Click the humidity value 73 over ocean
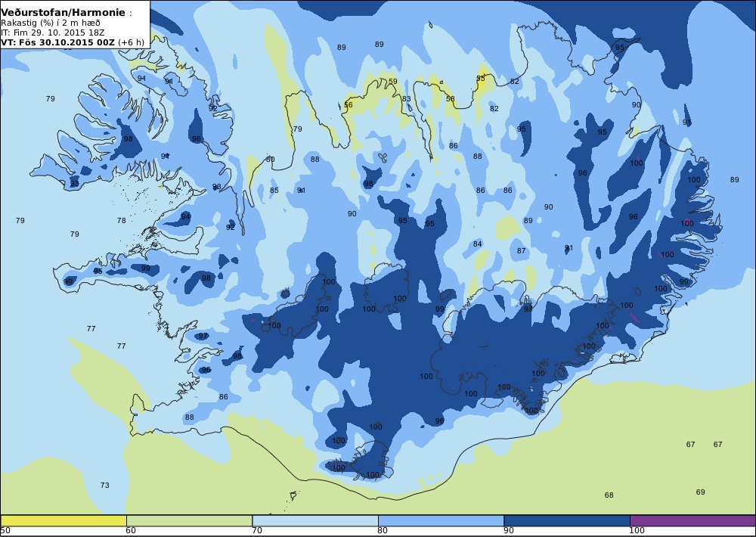Screen dimensions: 756x537 (x=104, y=486)
